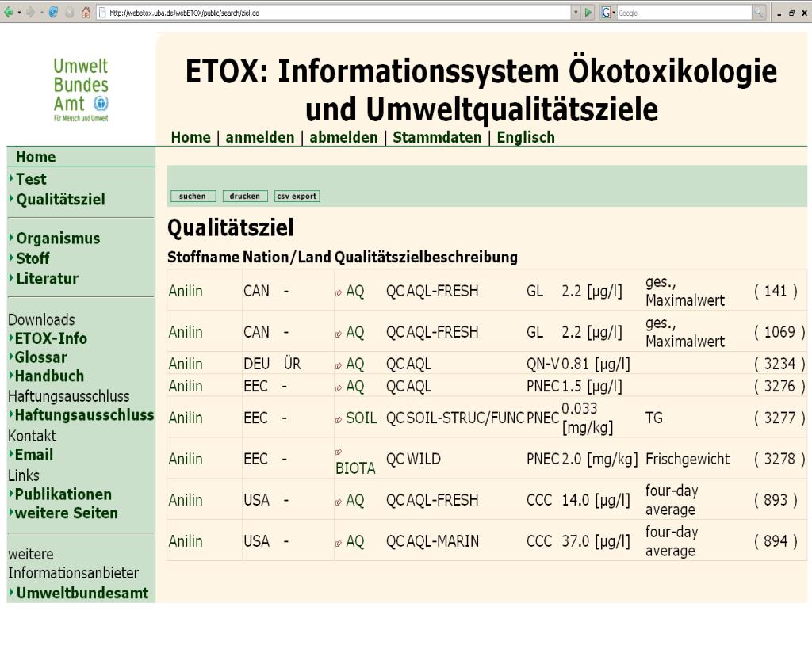Open Stoff in the sidebar
The image size is (812, 649).
33,258
